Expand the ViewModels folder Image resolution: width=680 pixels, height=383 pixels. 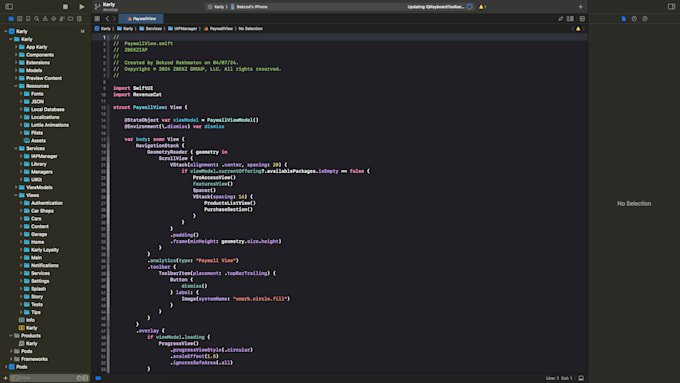[16, 187]
